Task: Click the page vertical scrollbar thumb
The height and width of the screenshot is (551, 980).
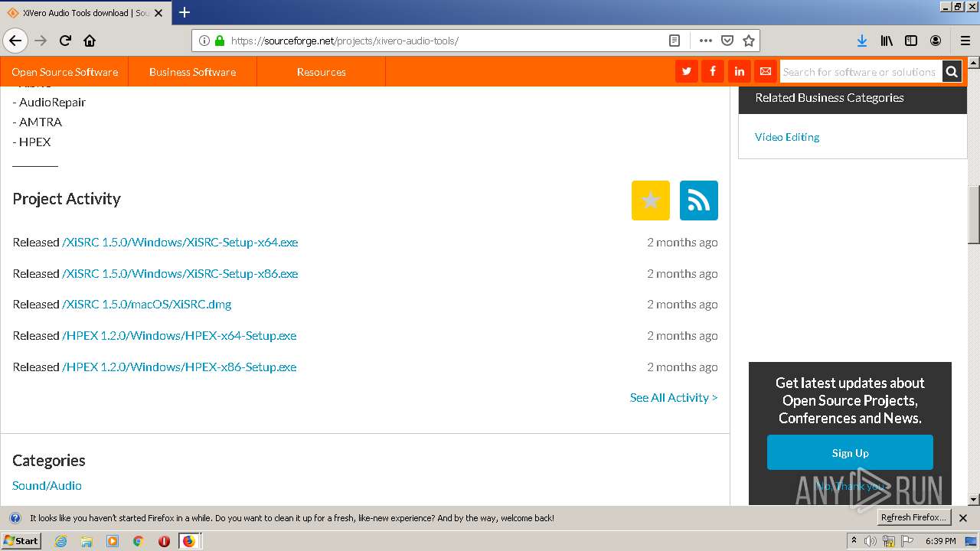Action: tap(973, 215)
